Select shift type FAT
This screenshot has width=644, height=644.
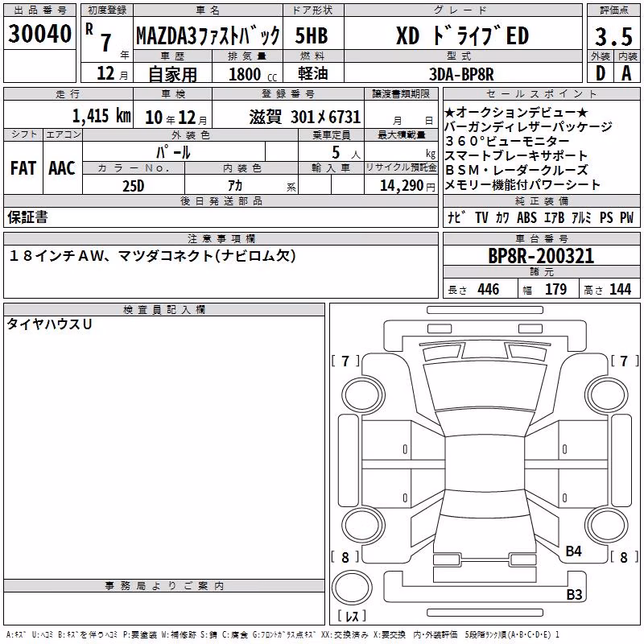point(23,168)
